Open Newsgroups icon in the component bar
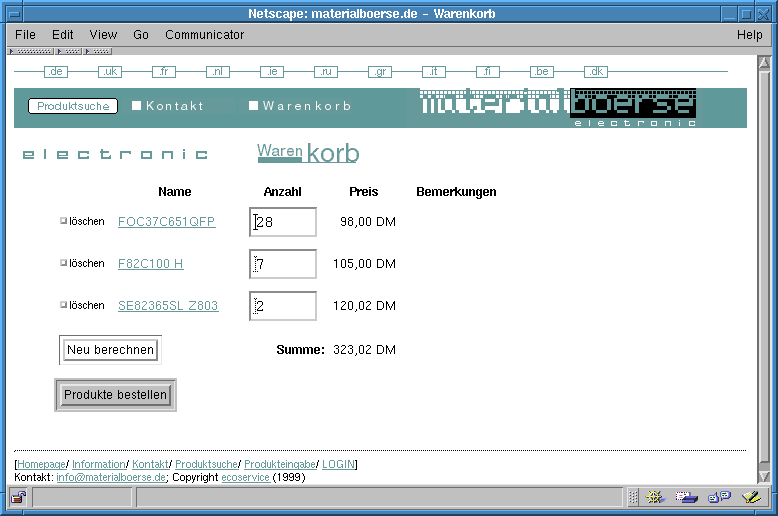The image size is (778, 516). pyautogui.click(x=719, y=497)
